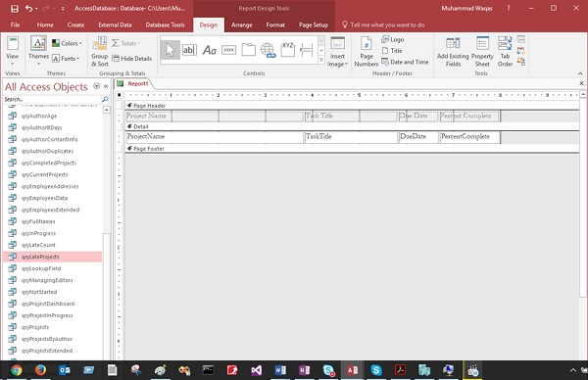Viewport: 588px width, 380px height.
Task: Open Visual Studio from the taskbar
Action: [x=257, y=370]
